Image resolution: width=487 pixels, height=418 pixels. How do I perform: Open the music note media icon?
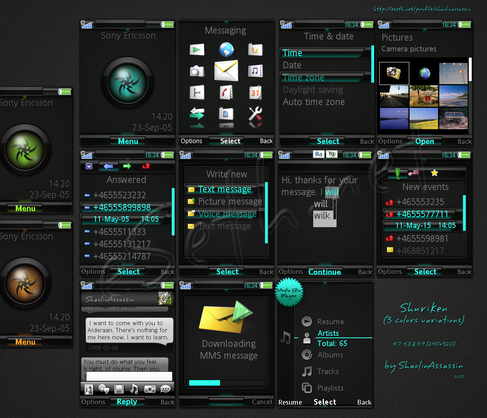(x=255, y=71)
